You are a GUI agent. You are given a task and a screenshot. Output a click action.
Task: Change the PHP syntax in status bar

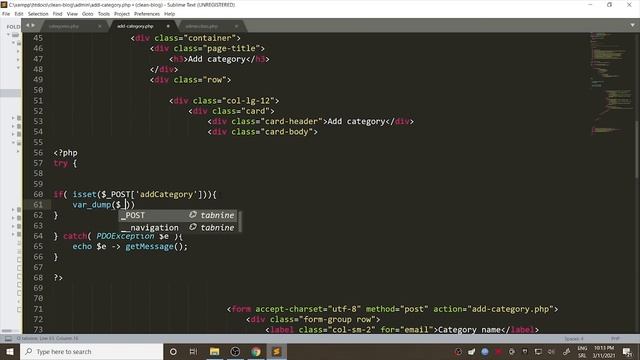pos(615,339)
